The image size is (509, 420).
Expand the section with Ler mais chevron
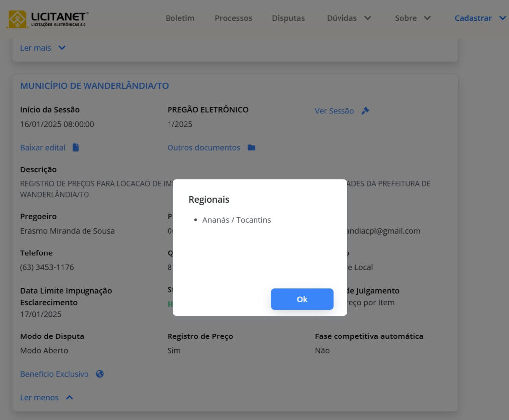click(62, 48)
